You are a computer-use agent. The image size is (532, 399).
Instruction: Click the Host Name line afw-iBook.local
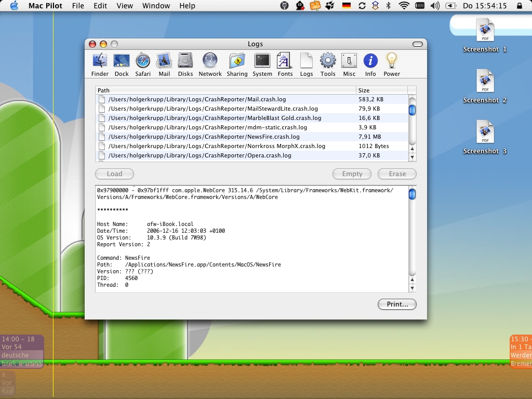pyautogui.click(x=145, y=224)
